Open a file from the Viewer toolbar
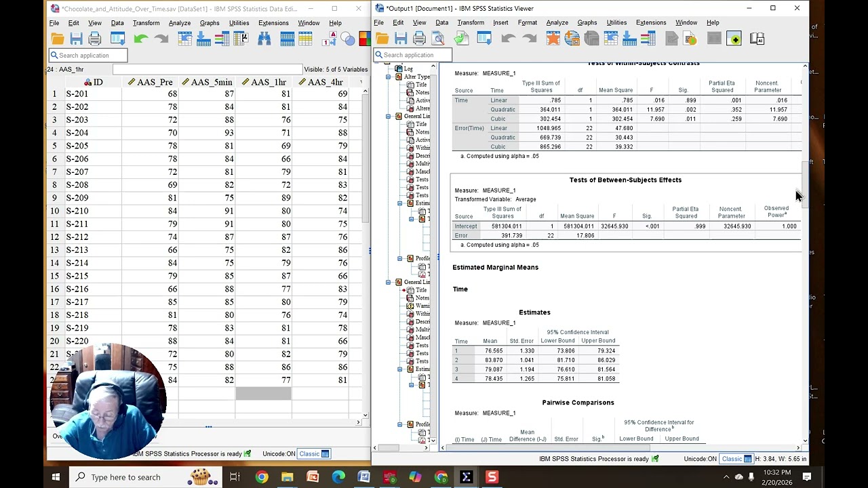Viewport: 868px width, 488px height. pyautogui.click(x=382, y=39)
